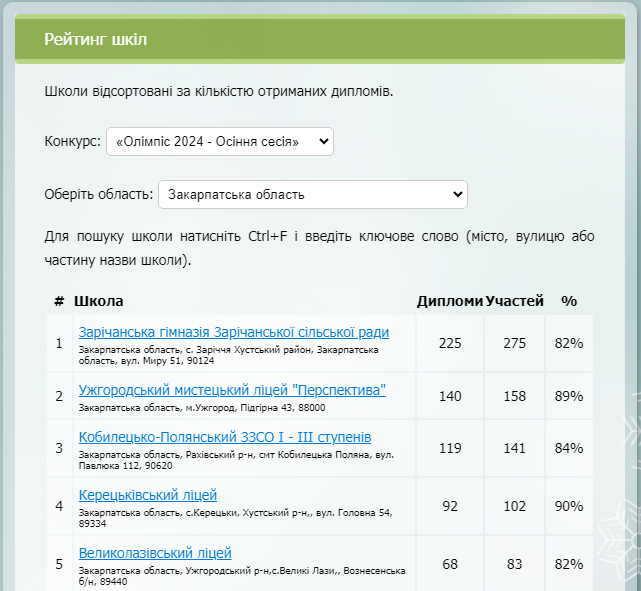Screen dimensions: 641x591
Task: Click the Ctrl+F search hint paragraph
Action: [319, 249]
